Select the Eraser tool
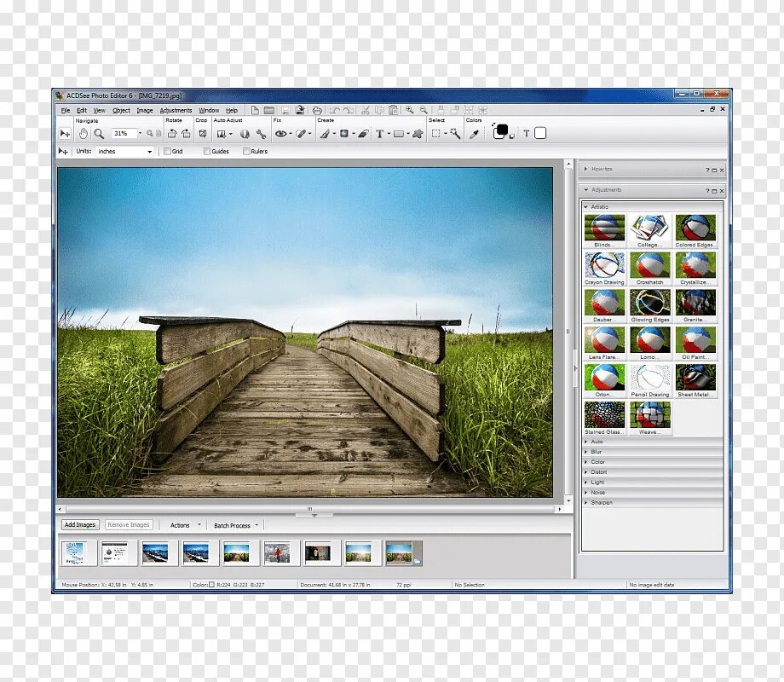Viewport: 784px width, 682px height. [364, 134]
